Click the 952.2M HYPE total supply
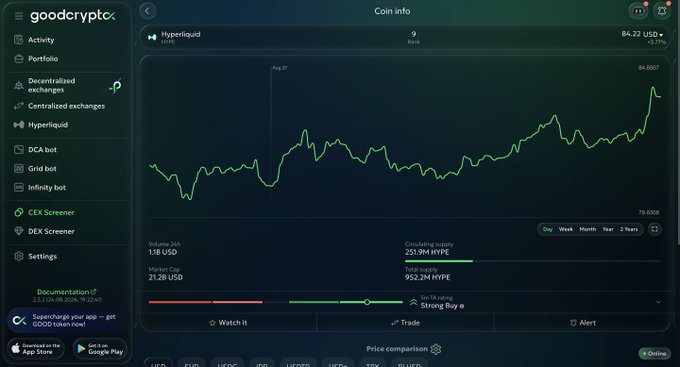680x367 pixels. [x=428, y=277]
